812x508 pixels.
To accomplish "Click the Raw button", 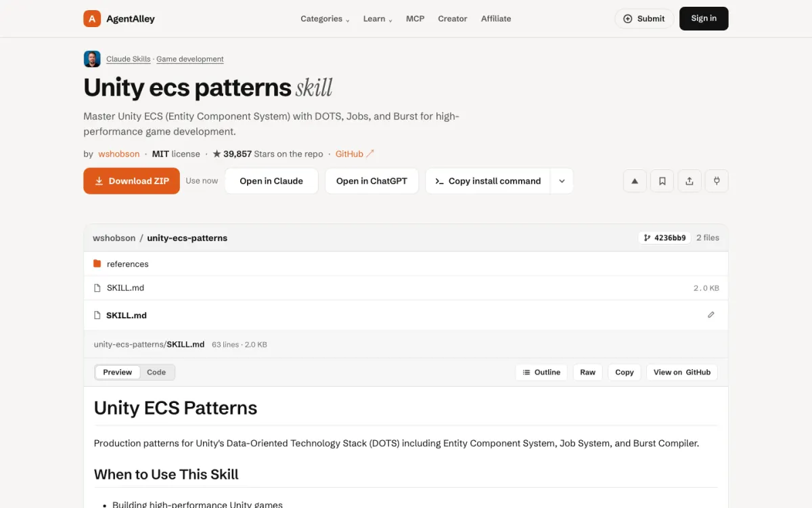I will coord(588,372).
